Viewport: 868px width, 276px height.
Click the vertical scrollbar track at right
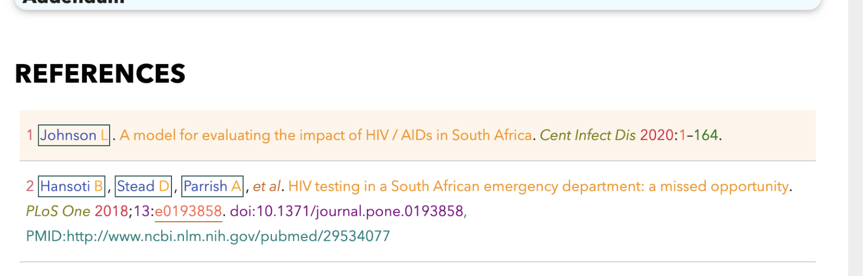tap(856, 138)
